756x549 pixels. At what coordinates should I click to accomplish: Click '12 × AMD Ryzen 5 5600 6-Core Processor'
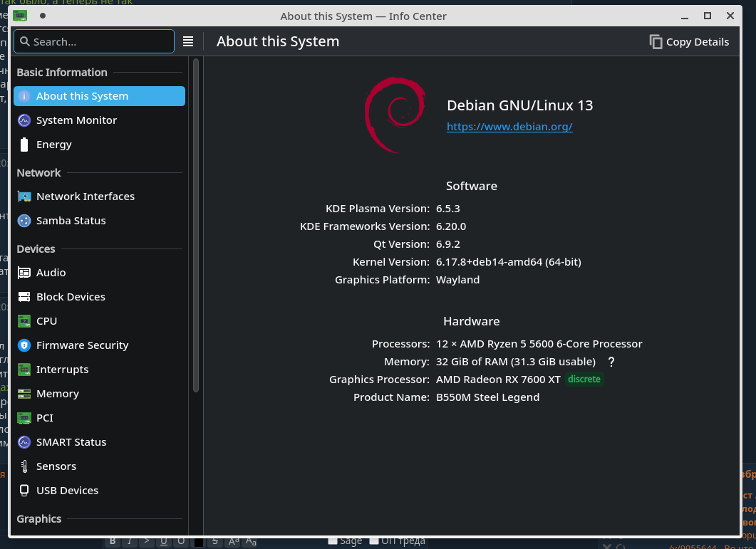pos(539,344)
